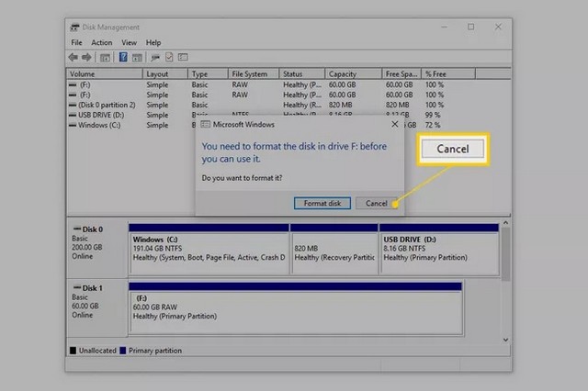Select the 820 MB Recovery Partition block
Screen dimensions: 588x391
[334, 249]
